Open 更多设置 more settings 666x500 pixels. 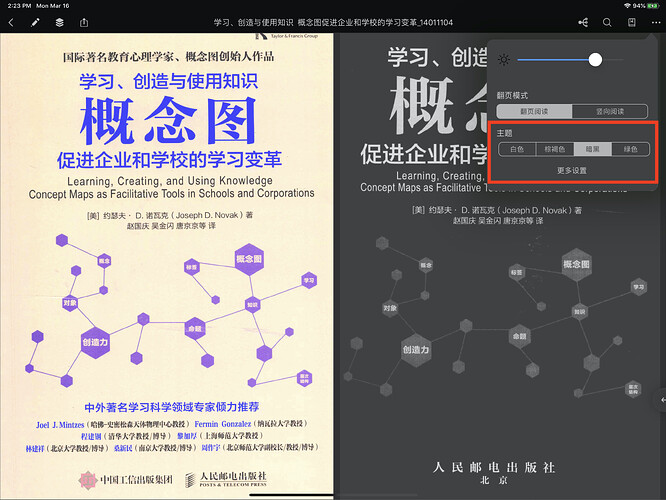click(572, 171)
